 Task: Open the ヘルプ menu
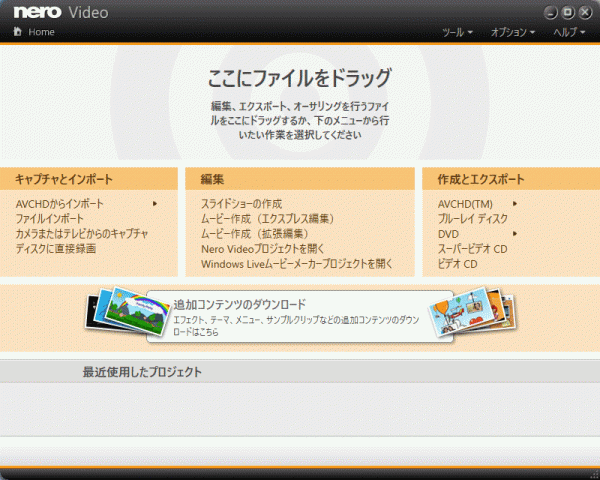click(569, 33)
